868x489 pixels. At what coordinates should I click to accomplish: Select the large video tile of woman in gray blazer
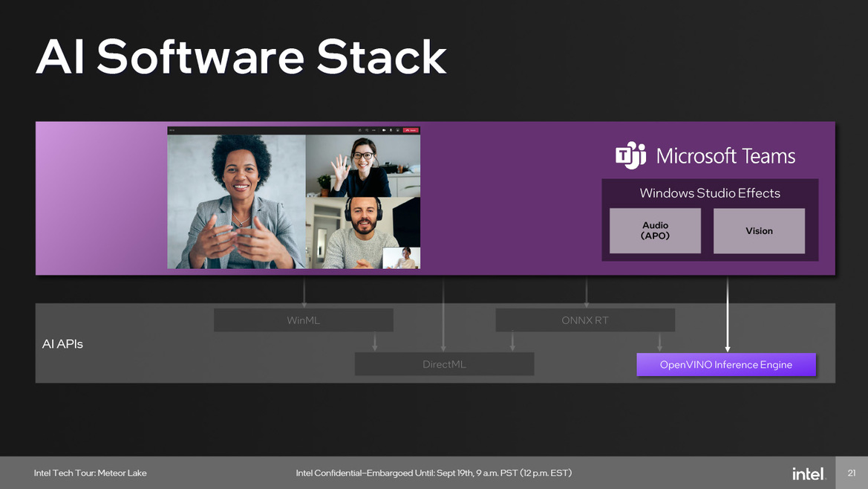[236, 201]
